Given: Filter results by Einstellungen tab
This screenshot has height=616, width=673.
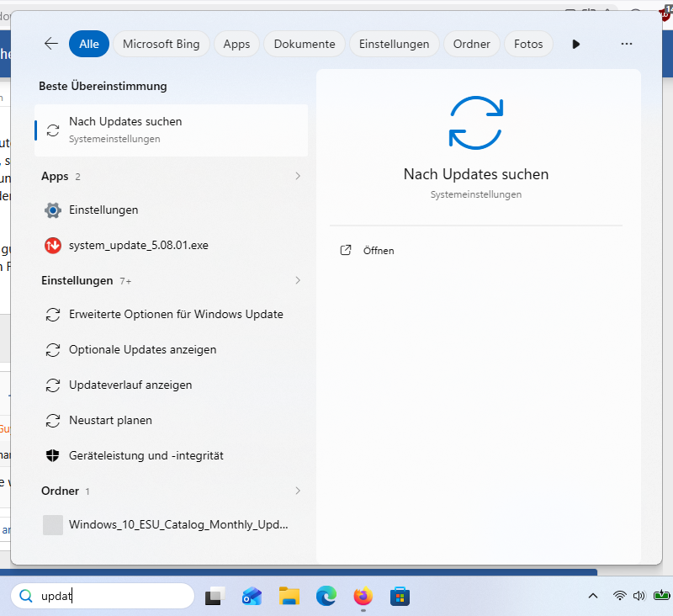Looking at the screenshot, I should [394, 44].
